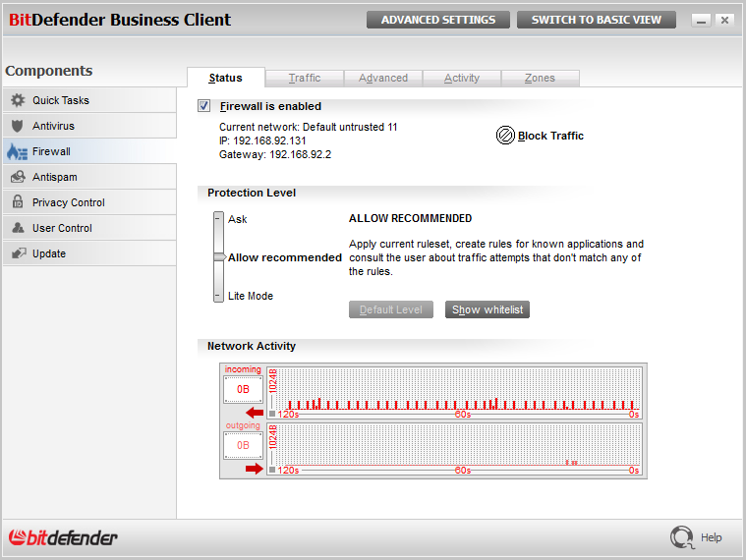This screenshot has height=560, width=746.
Task: Click the Update arrow icon
Action: tap(19, 253)
